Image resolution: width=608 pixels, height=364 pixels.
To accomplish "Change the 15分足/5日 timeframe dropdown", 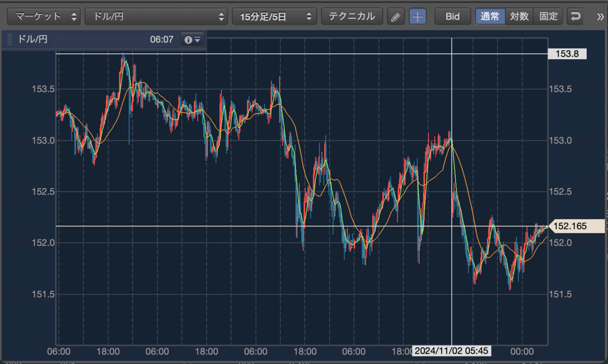I will click(x=274, y=16).
